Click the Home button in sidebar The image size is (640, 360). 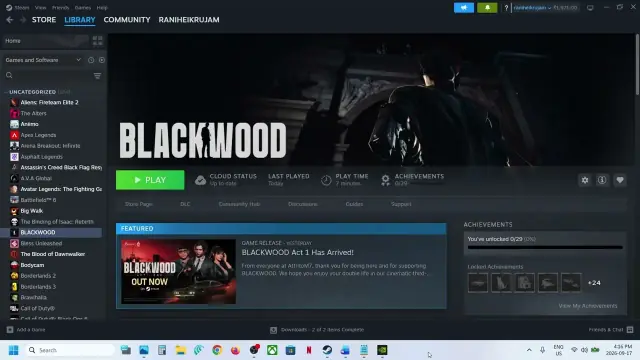tap(46, 41)
